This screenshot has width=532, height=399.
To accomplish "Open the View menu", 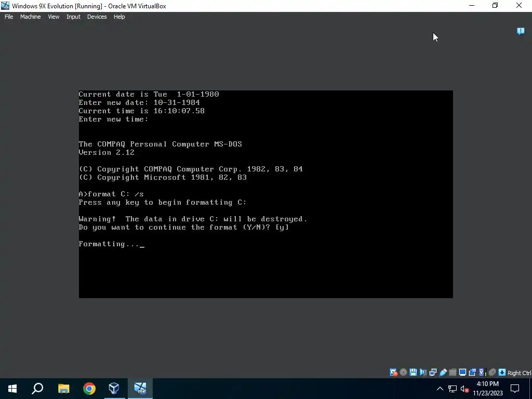I will 54,17.
